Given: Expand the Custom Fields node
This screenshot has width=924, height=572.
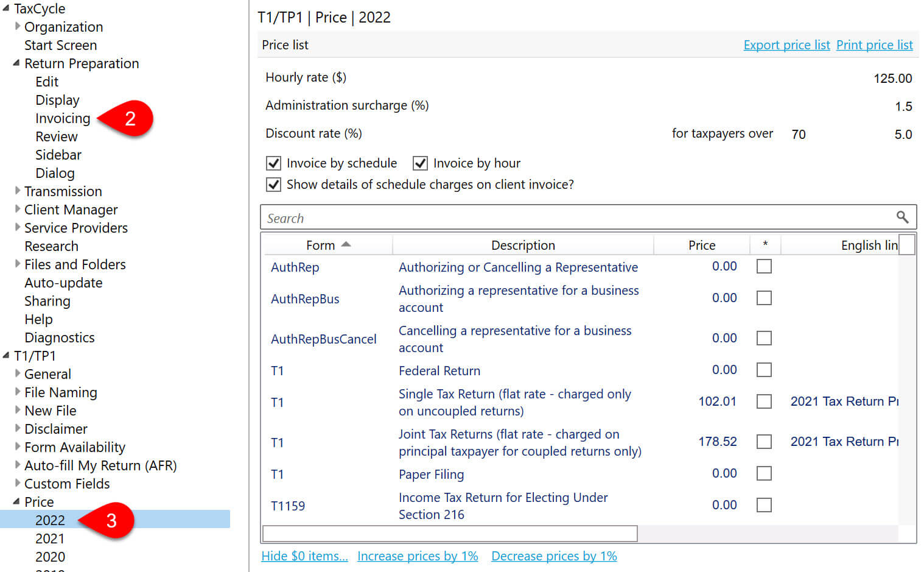Looking at the screenshot, I should (x=18, y=483).
